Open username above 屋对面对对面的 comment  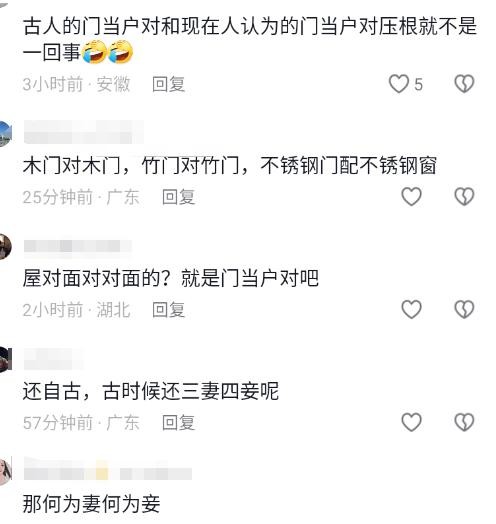pyautogui.click(x=78, y=246)
